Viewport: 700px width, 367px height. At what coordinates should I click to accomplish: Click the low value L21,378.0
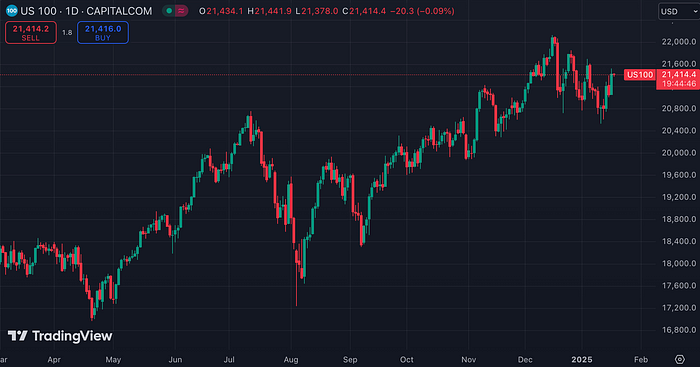(317, 11)
